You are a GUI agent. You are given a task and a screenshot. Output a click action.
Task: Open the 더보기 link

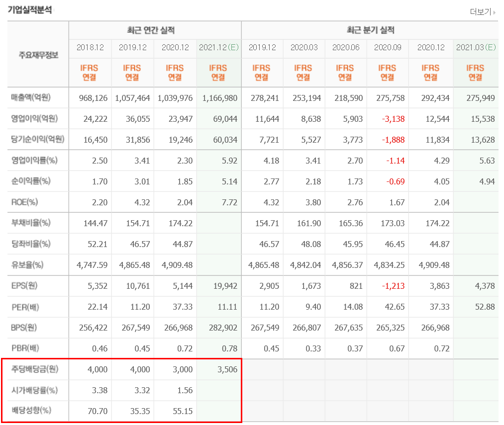coord(483,12)
